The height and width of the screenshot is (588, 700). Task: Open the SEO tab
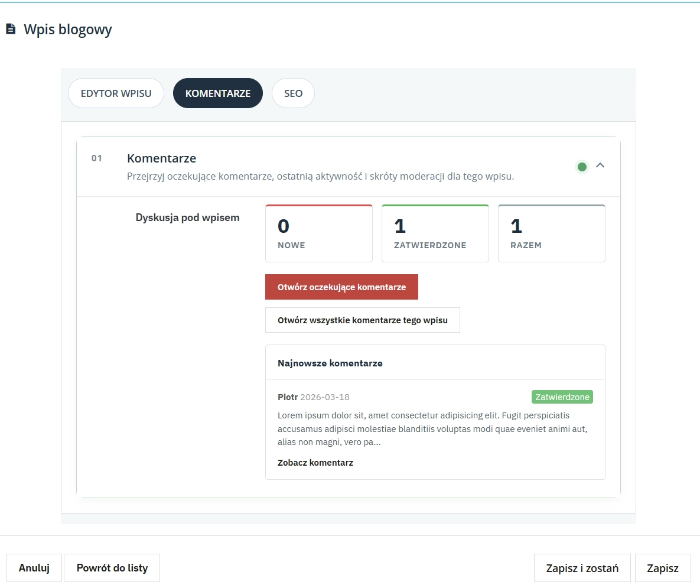(x=293, y=93)
